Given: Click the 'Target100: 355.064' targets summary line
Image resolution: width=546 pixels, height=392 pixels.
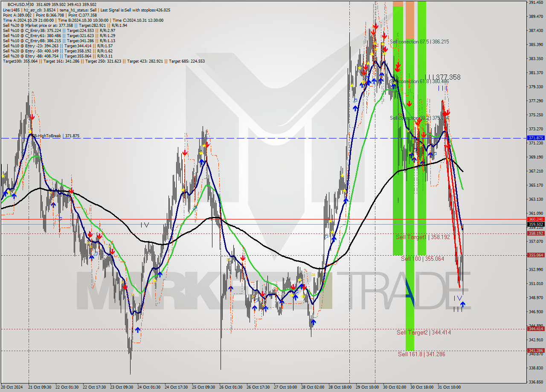Looking at the screenshot, I should (104, 61).
